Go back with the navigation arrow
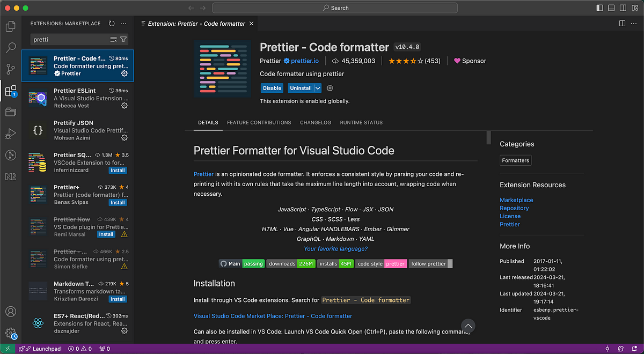This screenshot has width=644, height=354. click(191, 8)
